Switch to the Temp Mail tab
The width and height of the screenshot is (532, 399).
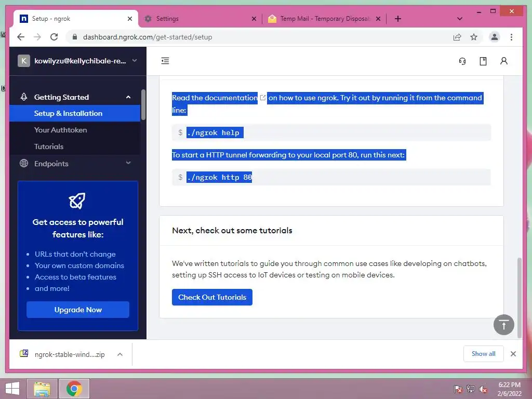(325, 19)
